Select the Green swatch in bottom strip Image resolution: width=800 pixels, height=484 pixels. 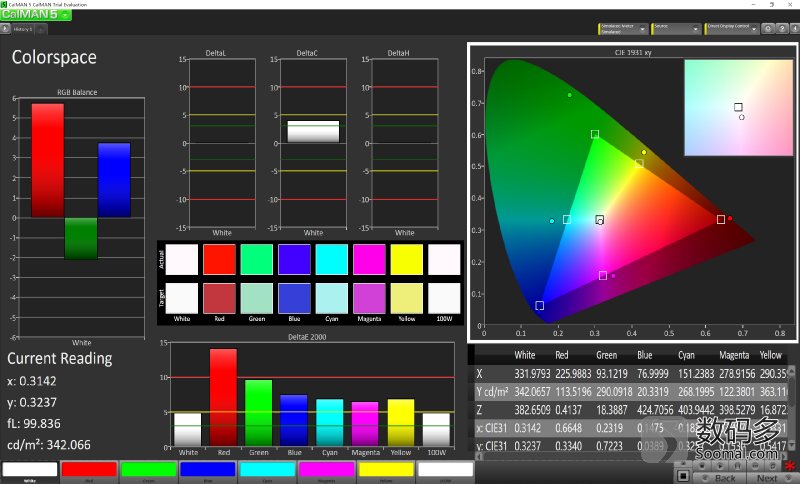coord(147,470)
